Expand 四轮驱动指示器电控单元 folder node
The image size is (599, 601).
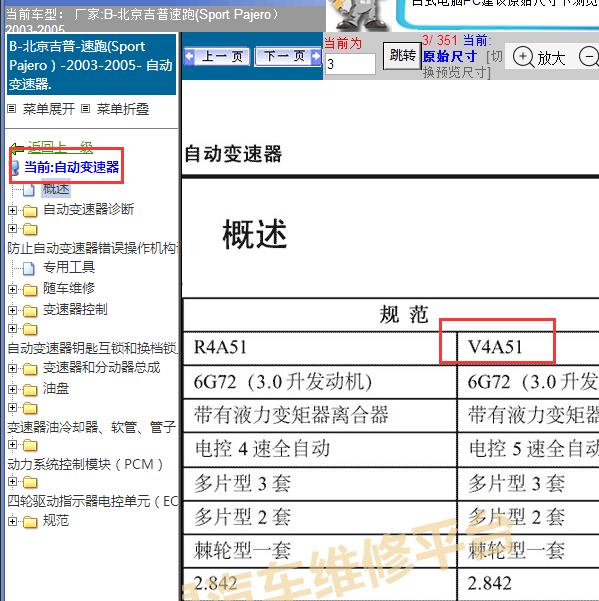tap(12, 481)
